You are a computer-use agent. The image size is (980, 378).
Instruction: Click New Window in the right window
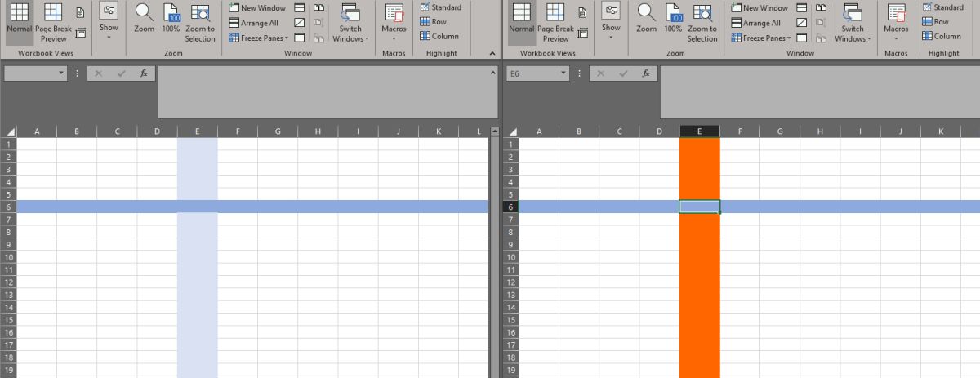coord(759,8)
